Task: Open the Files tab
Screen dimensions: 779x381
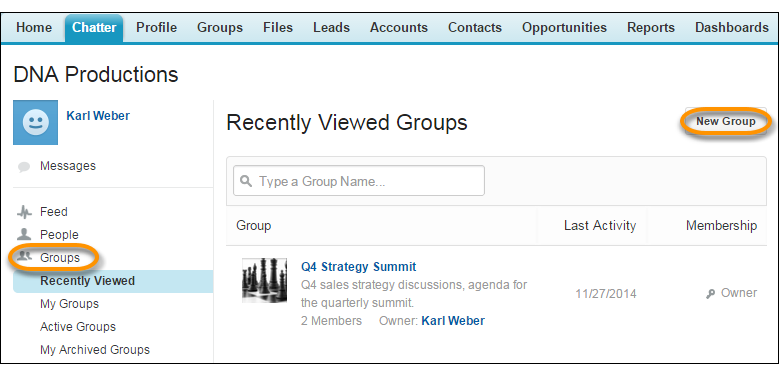Action: [278, 28]
